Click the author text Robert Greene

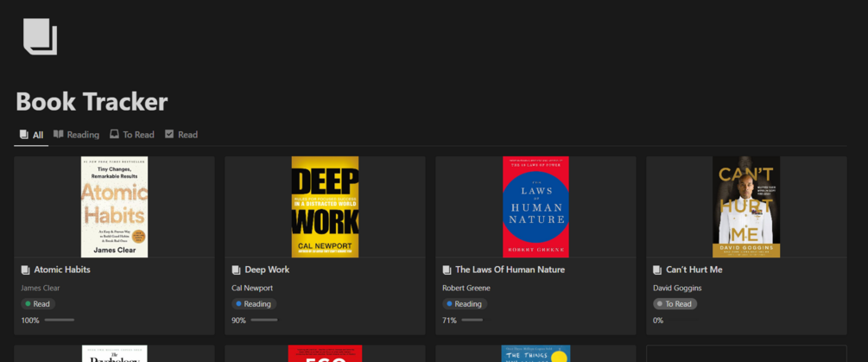pyautogui.click(x=466, y=288)
